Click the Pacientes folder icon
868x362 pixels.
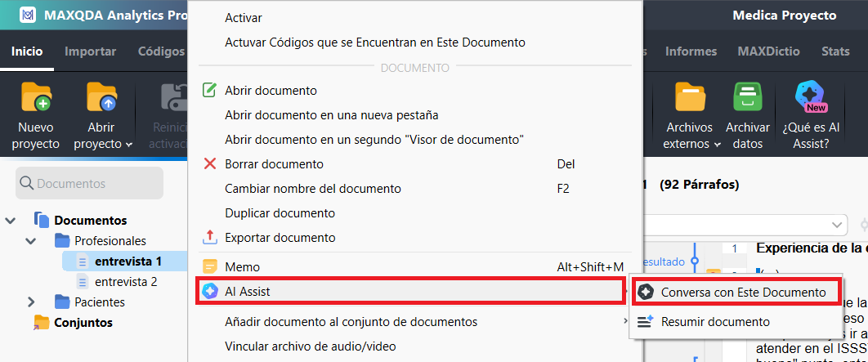62,302
